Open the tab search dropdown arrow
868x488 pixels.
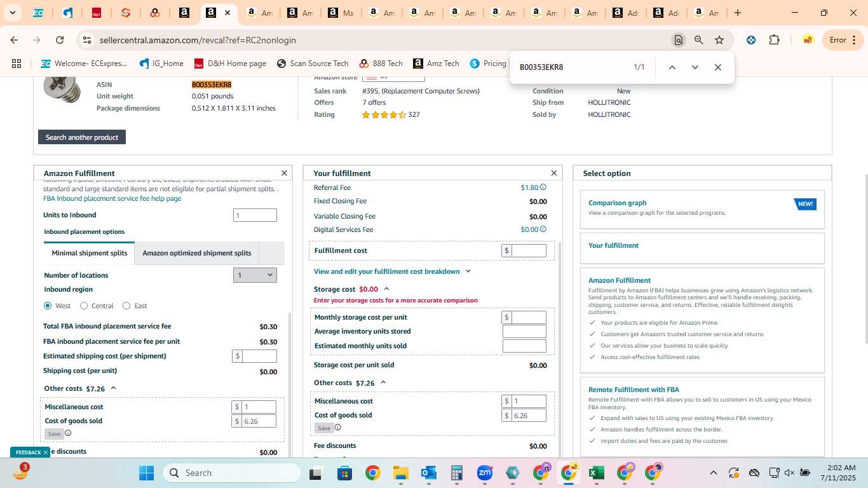tap(12, 13)
